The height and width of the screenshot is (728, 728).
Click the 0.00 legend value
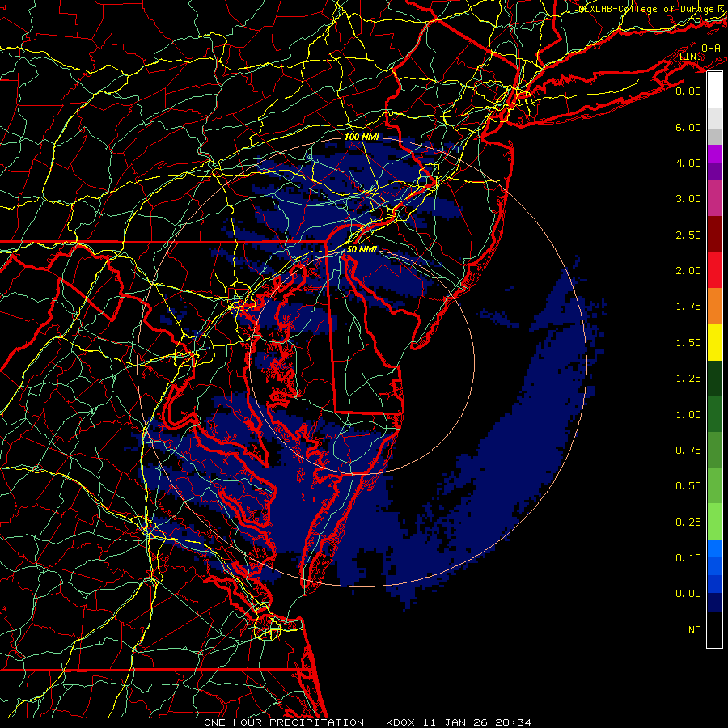click(688, 594)
